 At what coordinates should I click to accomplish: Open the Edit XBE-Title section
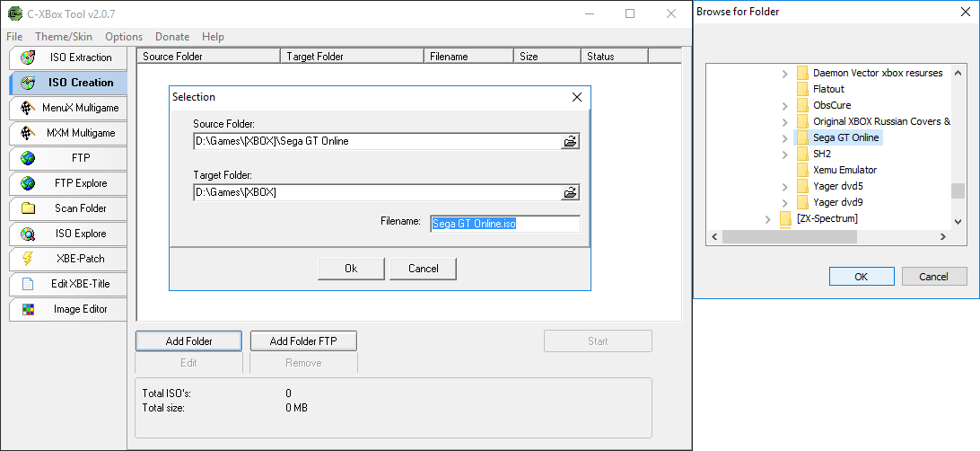click(68, 283)
